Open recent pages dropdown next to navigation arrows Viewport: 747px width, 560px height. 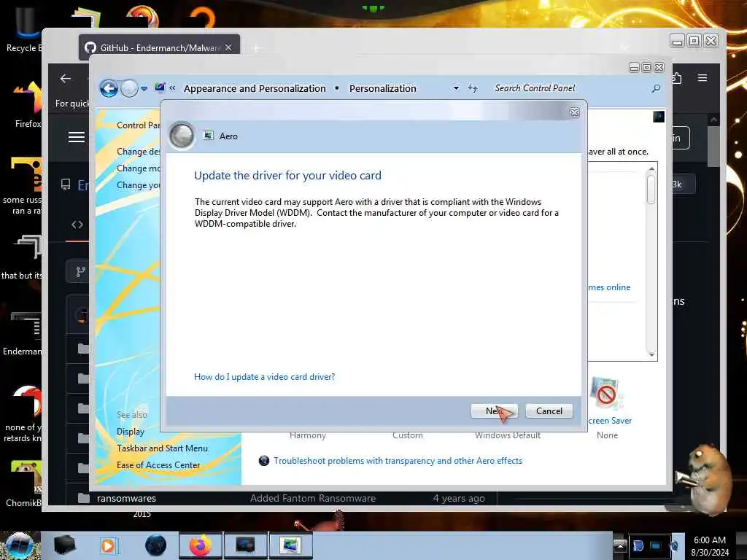tap(144, 88)
